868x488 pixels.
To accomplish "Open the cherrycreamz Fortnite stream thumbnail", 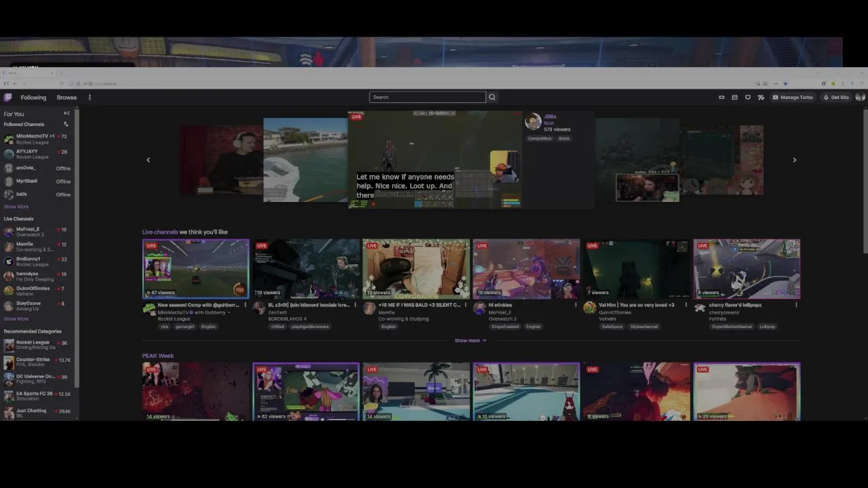I will [747, 268].
